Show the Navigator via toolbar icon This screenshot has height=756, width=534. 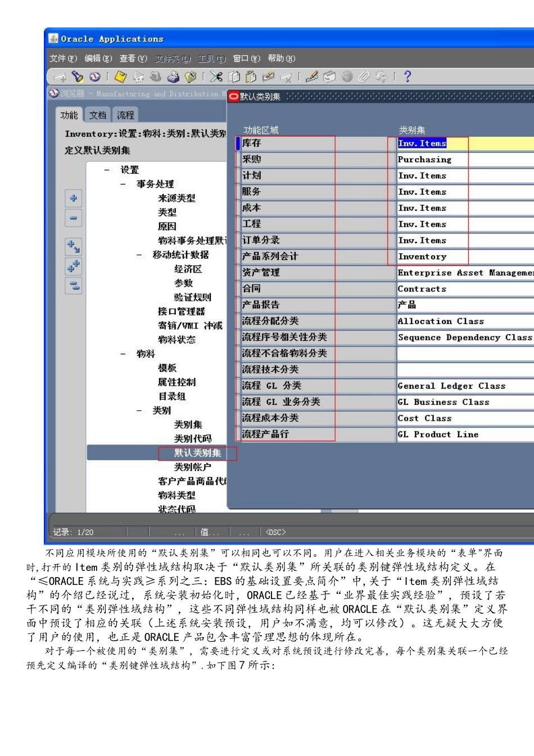click(x=95, y=77)
